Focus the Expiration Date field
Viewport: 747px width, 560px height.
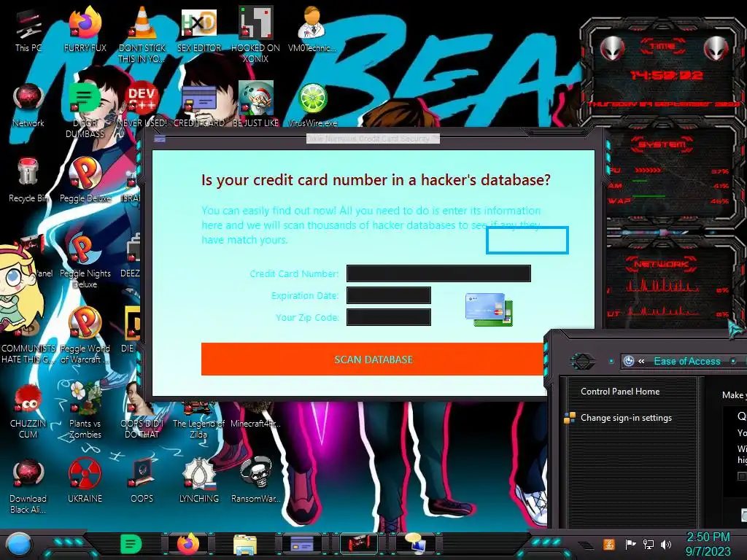388,295
